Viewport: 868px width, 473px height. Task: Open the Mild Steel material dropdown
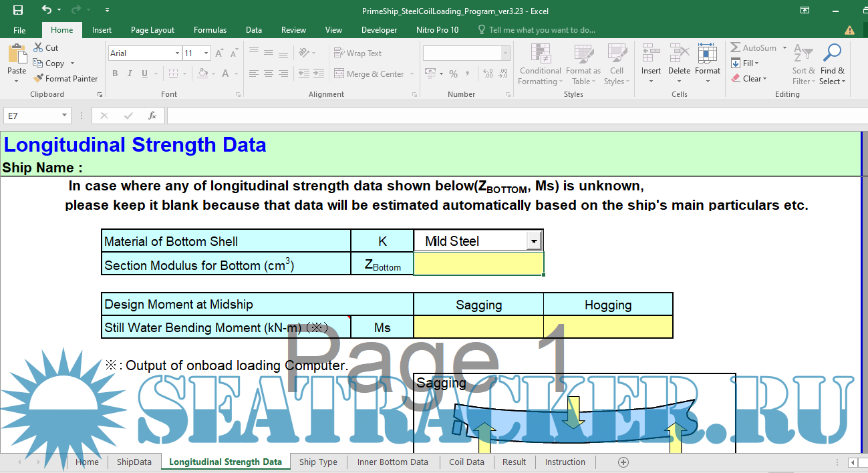[x=534, y=241]
